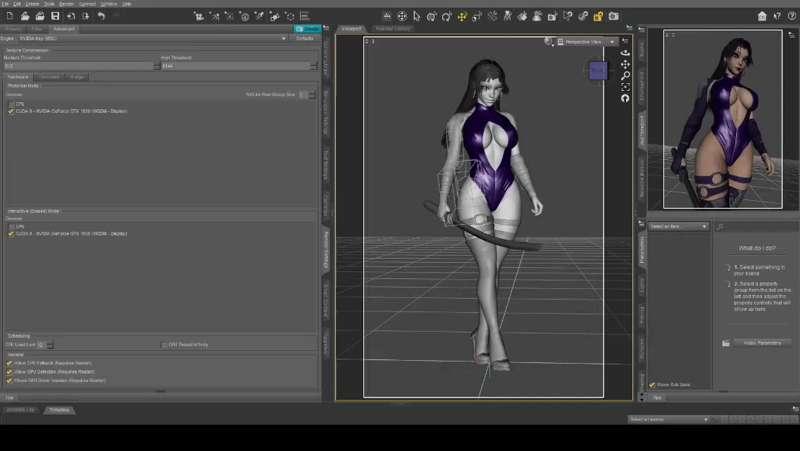Select the Surface Selection tool icon
This screenshot has width=800, height=451.
(x=522, y=16)
